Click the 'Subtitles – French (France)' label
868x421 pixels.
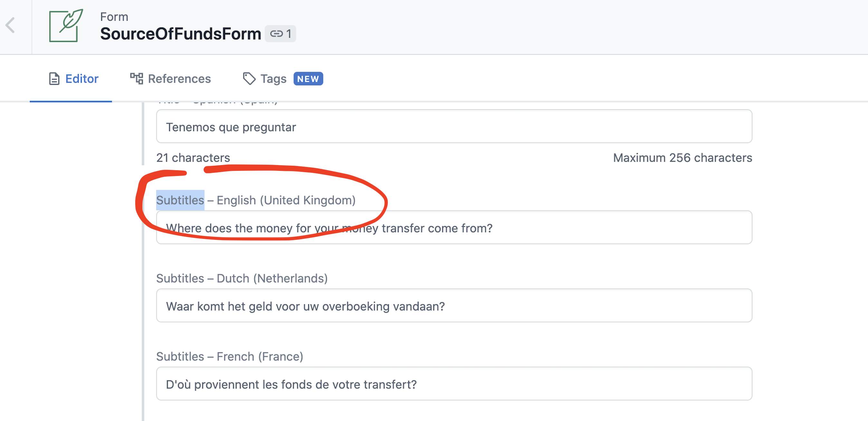230,357
